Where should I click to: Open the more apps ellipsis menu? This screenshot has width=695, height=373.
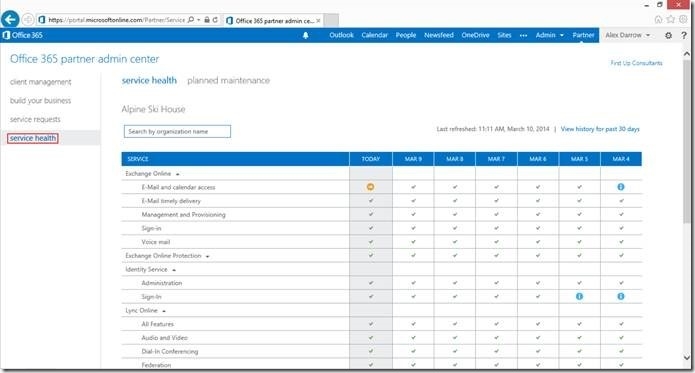523,35
